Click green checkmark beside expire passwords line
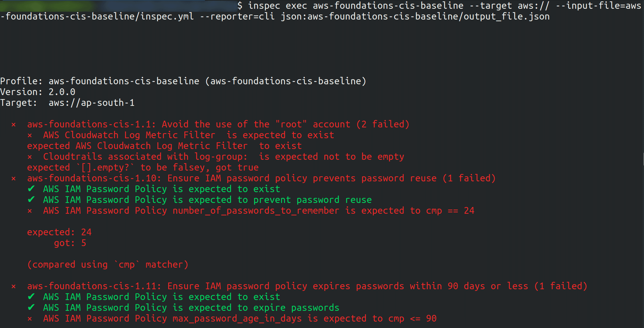This screenshot has height=328, width=644. pos(31,307)
